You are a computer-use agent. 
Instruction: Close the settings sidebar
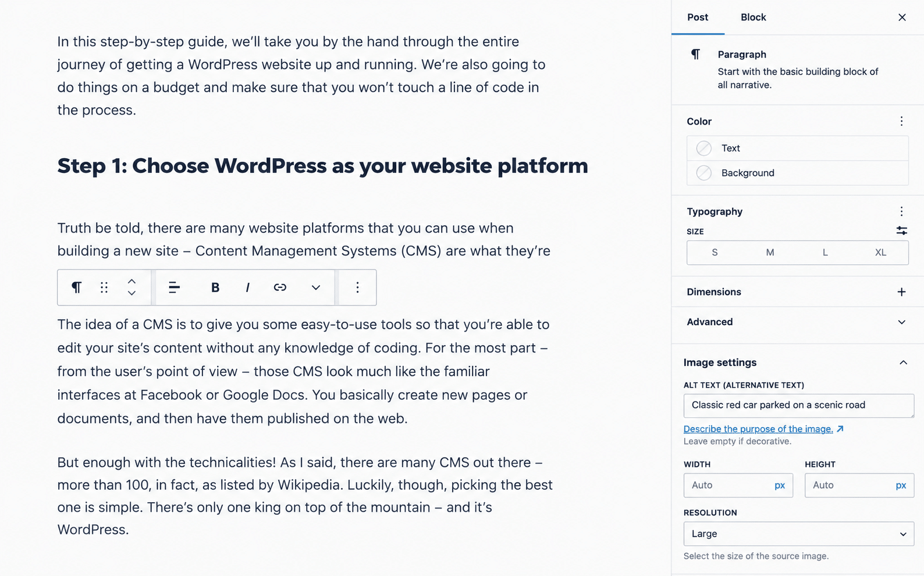[902, 17]
